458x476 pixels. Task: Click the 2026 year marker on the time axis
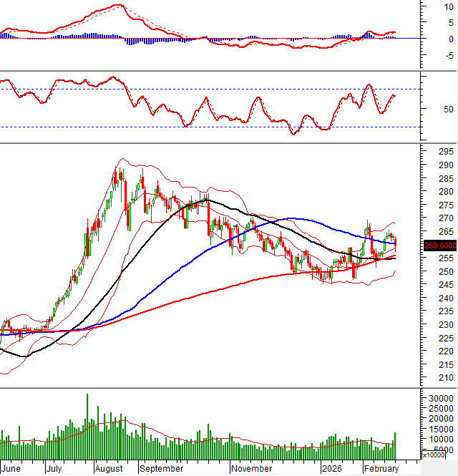331,469
